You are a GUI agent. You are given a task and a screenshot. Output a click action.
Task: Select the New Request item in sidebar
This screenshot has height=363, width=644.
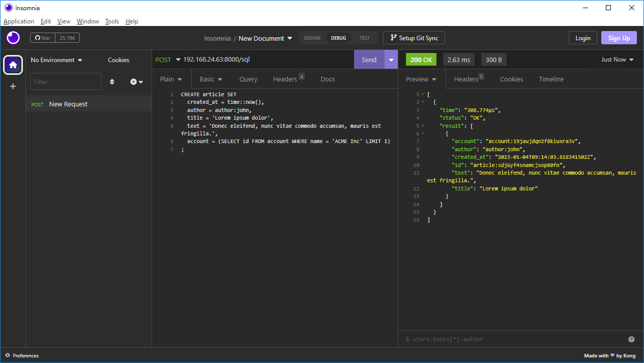tap(89, 104)
